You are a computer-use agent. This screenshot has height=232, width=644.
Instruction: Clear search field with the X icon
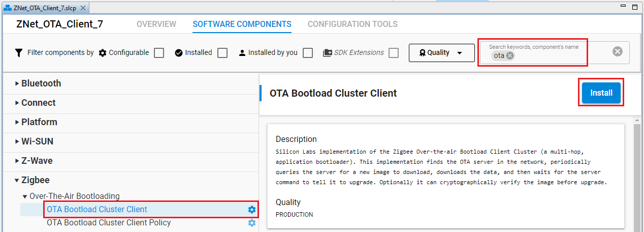617,51
